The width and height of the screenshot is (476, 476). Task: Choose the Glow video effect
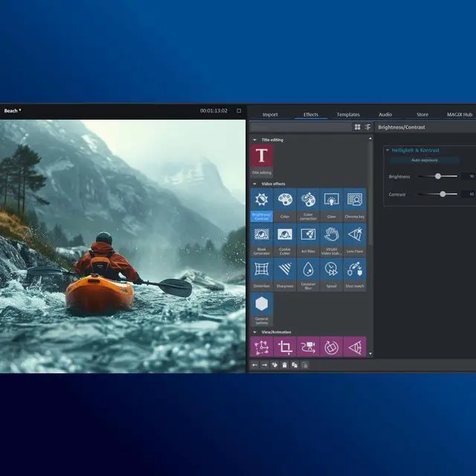tap(331, 205)
